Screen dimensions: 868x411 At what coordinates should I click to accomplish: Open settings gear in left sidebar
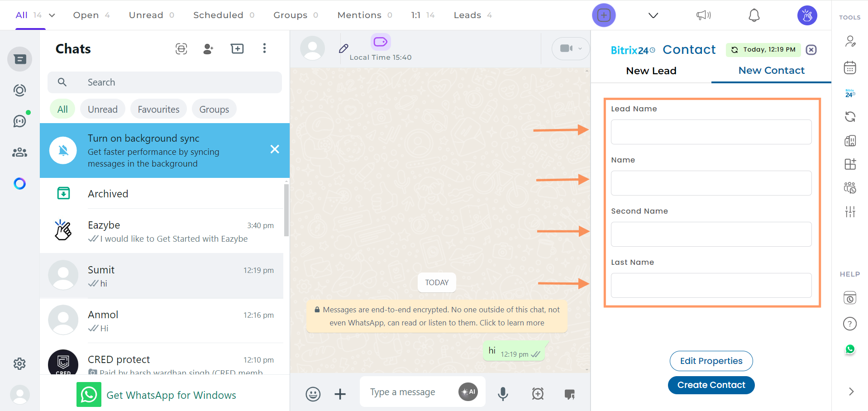click(19, 363)
